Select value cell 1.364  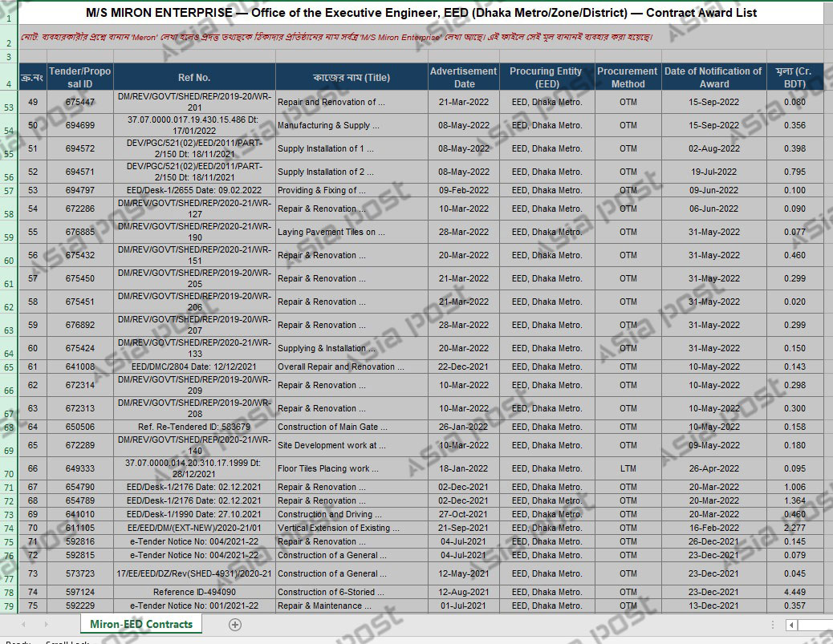click(794, 500)
